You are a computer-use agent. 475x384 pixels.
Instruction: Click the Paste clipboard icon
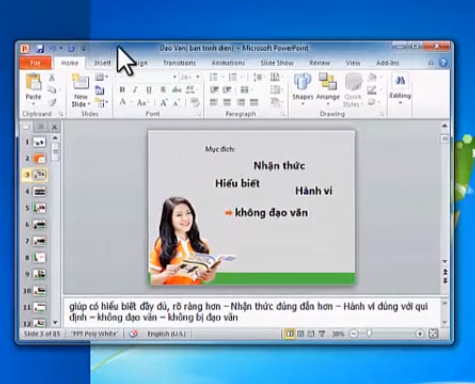[33, 82]
